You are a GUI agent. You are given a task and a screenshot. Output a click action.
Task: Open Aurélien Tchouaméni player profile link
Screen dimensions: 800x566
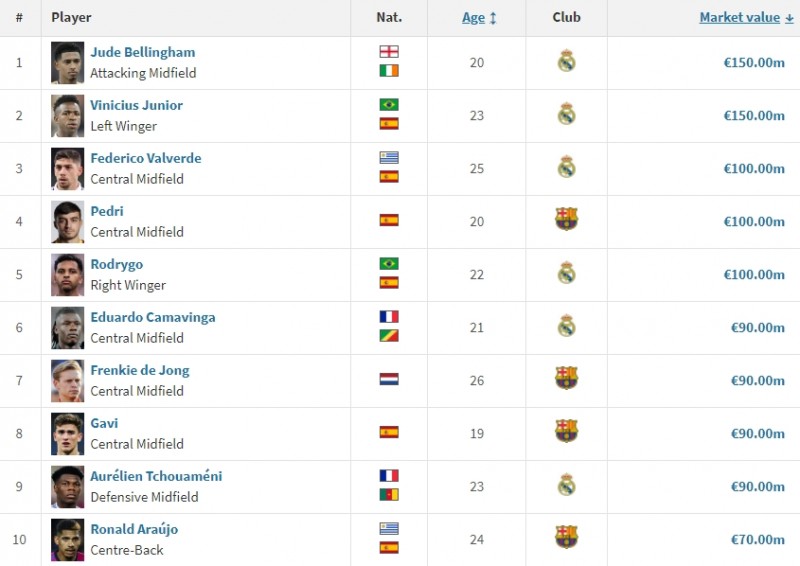tap(156, 476)
